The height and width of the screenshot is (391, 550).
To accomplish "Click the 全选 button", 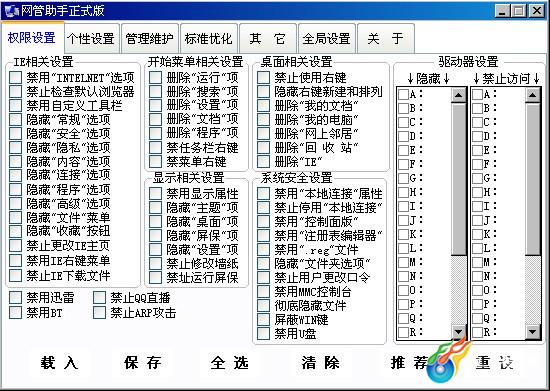I will (x=229, y=363).
